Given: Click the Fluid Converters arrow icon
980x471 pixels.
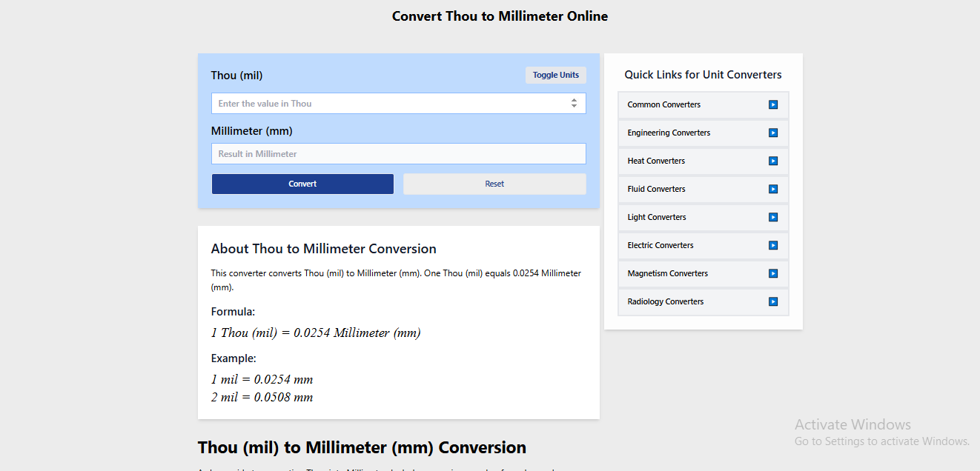Looking at the screenshot, I should click(773, 189).
